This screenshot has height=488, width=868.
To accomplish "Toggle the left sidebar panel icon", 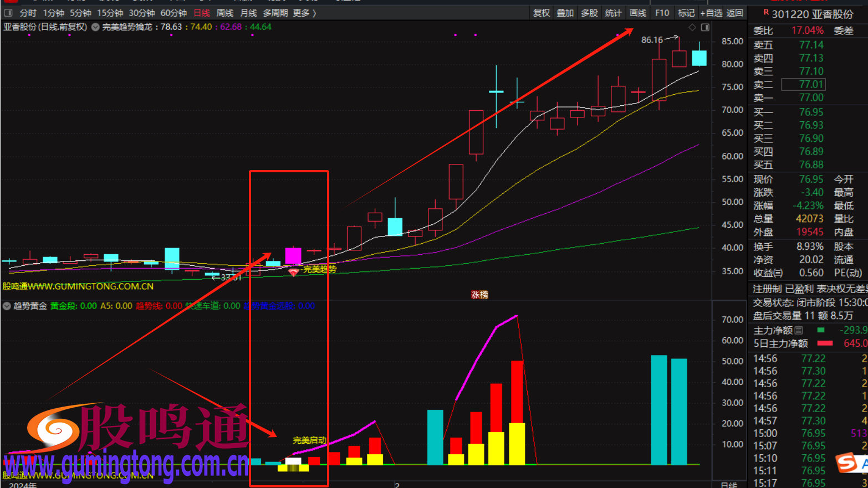I will pos(8,13).
